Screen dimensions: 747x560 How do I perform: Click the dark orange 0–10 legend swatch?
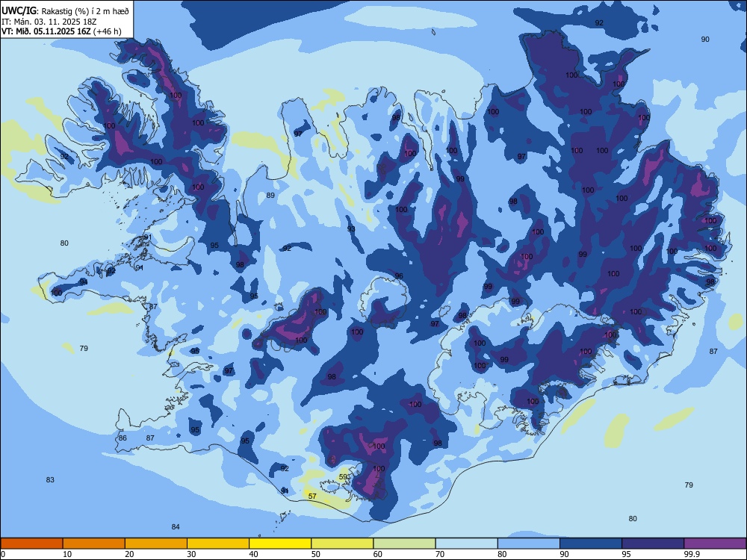coord(31,544)
